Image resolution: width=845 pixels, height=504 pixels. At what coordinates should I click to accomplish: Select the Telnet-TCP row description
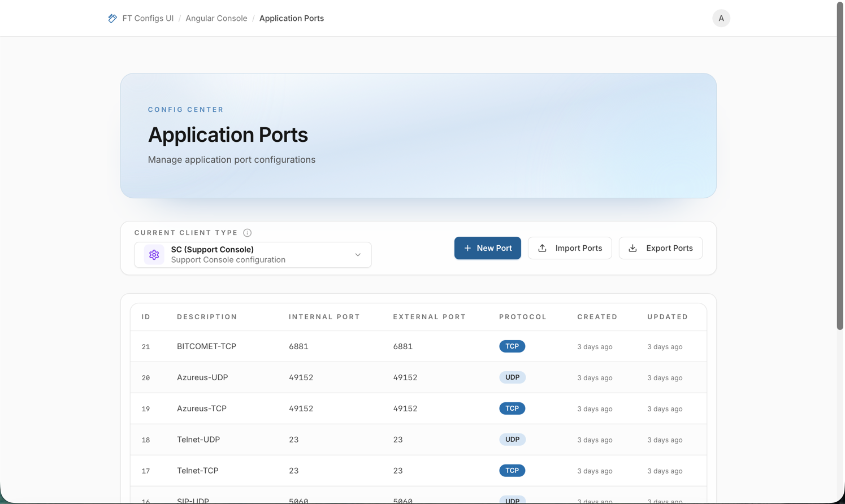tap(197, 471)
